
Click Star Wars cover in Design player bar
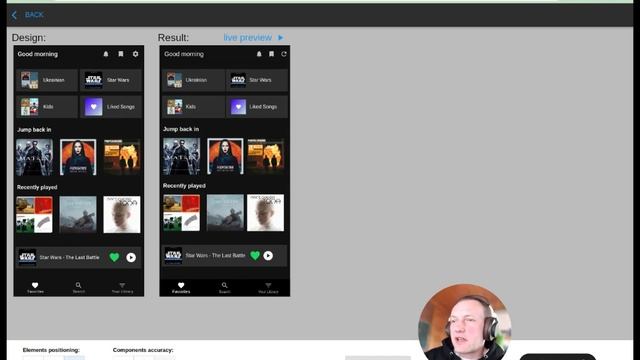(x=27, y=258)
